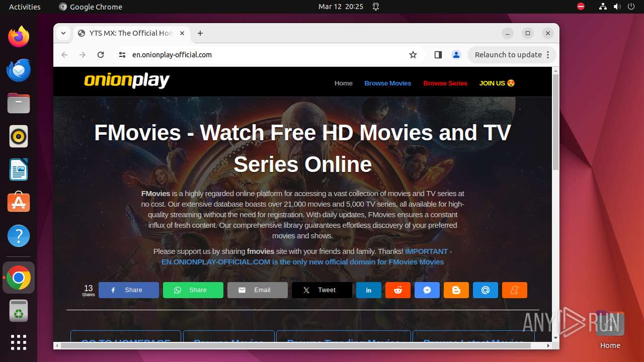The width and height of the screenshot is (644, 362).
Task: Tweet this page on X
Action: [322, 290]
